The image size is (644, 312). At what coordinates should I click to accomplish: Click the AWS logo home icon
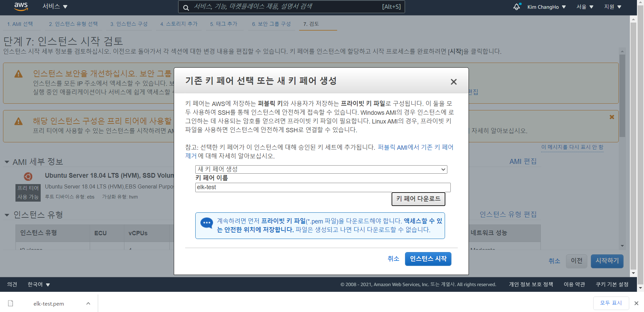point(21,7)
